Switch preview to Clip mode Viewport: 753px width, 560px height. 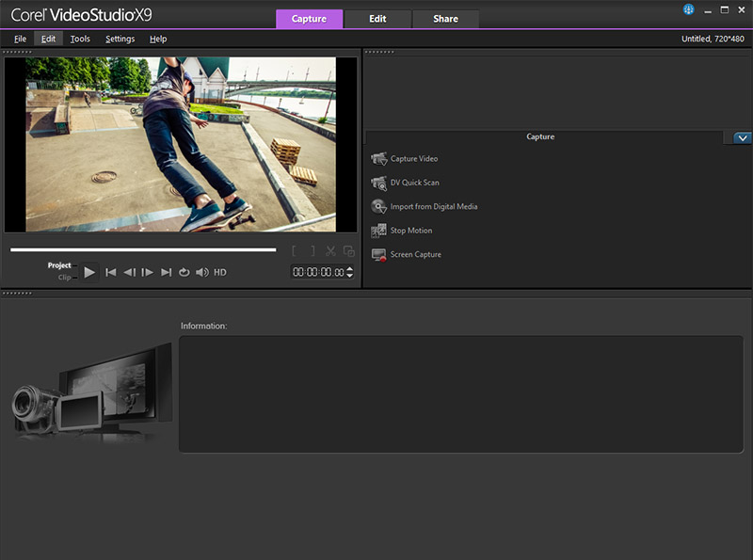(x=64, y=277)
